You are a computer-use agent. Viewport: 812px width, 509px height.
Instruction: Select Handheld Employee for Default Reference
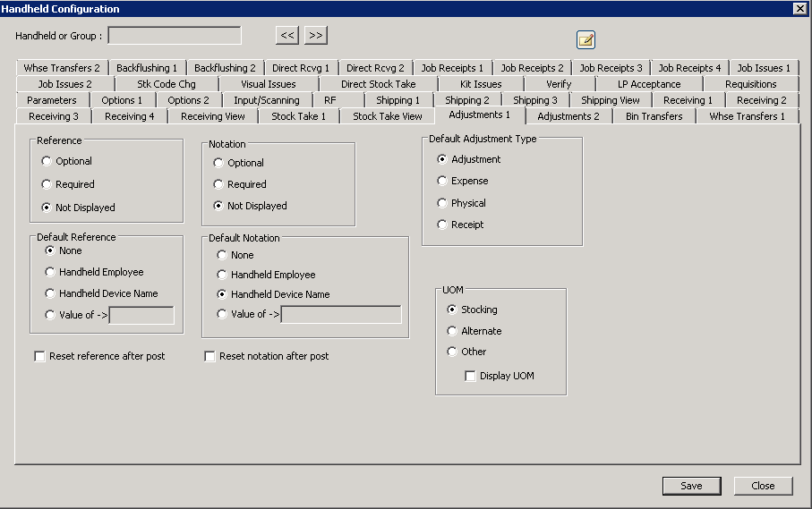pyautogui.click(x=50, y=272)
